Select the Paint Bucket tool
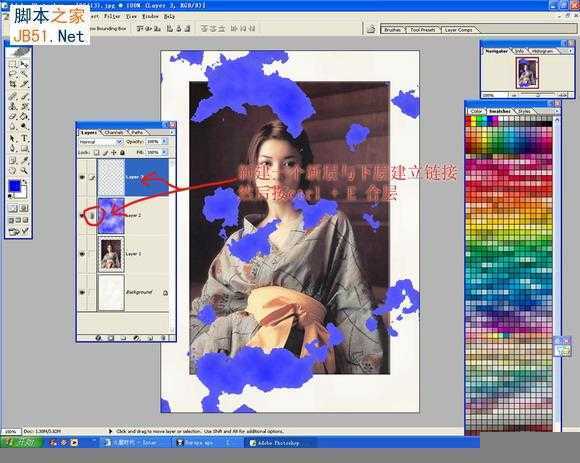Screen dimensions: 580x463 coord(24,116)
